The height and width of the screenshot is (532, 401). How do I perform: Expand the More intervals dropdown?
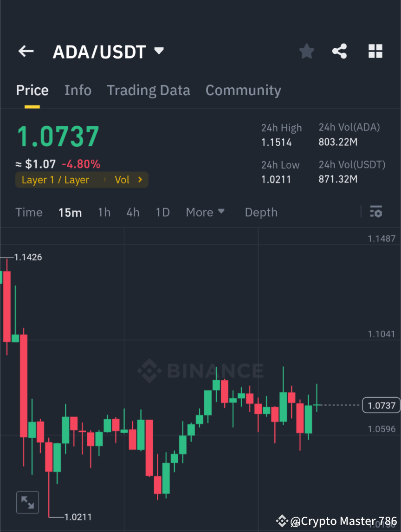coord(205,212)
